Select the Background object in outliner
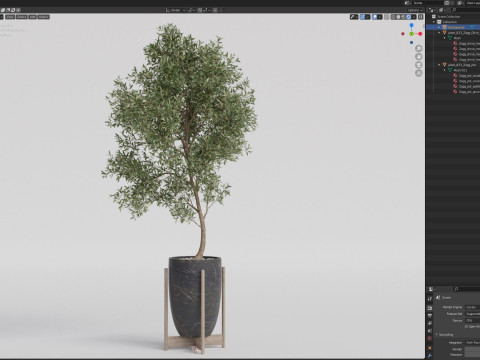This screenshot has width=480, height=360. tap(456, 27)
